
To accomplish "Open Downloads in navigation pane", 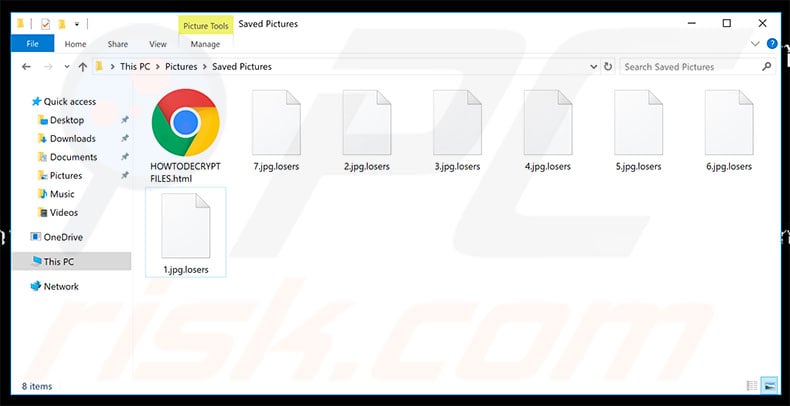I will pyautogui.click(x=73, y=139).
